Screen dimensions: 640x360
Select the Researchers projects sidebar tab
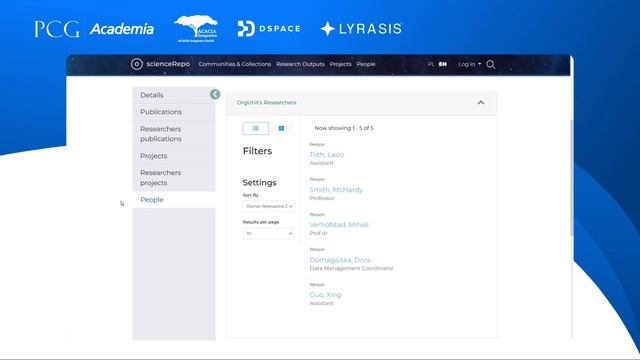point(174,178)
